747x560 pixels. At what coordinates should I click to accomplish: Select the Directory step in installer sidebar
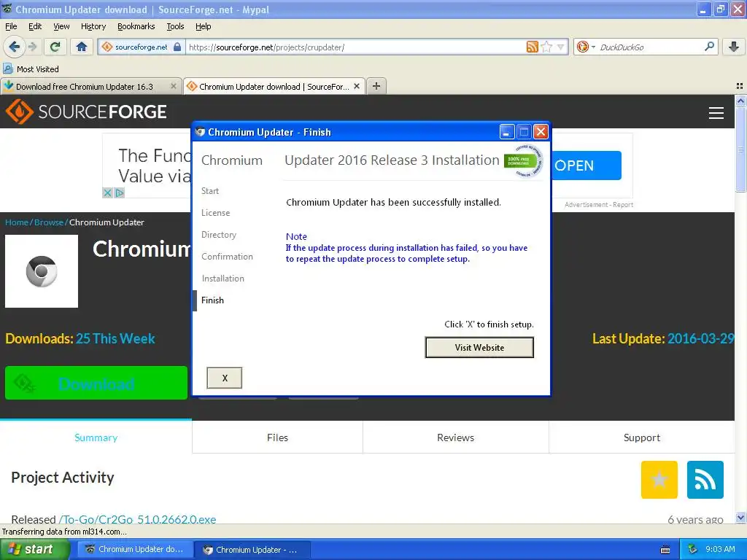pos(219,235)
